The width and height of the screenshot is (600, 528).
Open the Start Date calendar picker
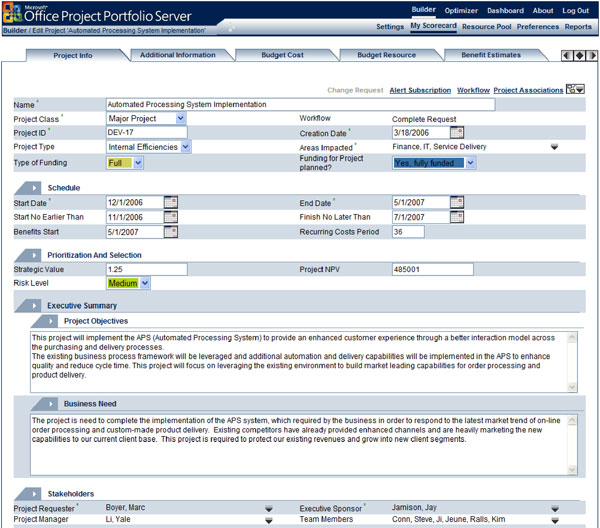(170, 203)
